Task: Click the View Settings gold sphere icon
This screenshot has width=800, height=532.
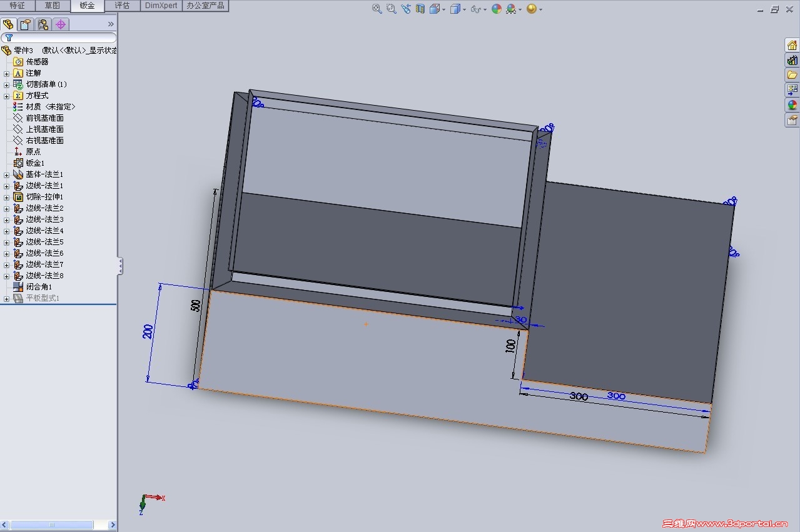Action: coord(532,9)
